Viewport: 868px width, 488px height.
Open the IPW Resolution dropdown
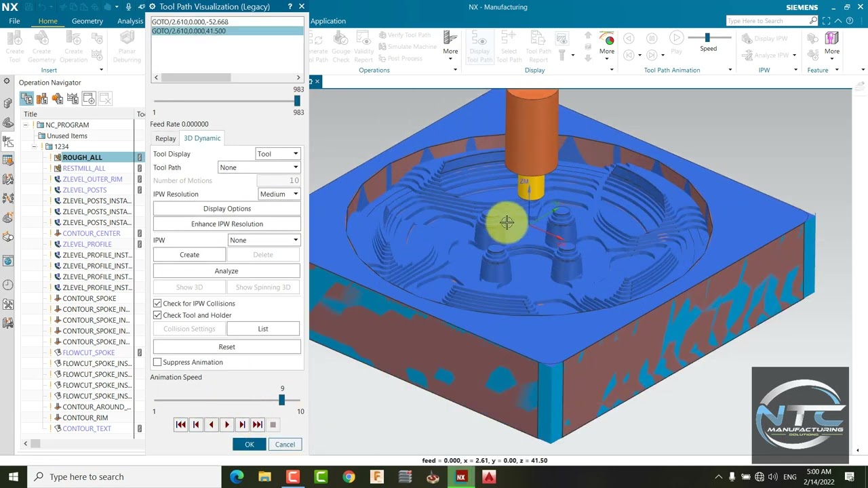(x=279, y=194)
